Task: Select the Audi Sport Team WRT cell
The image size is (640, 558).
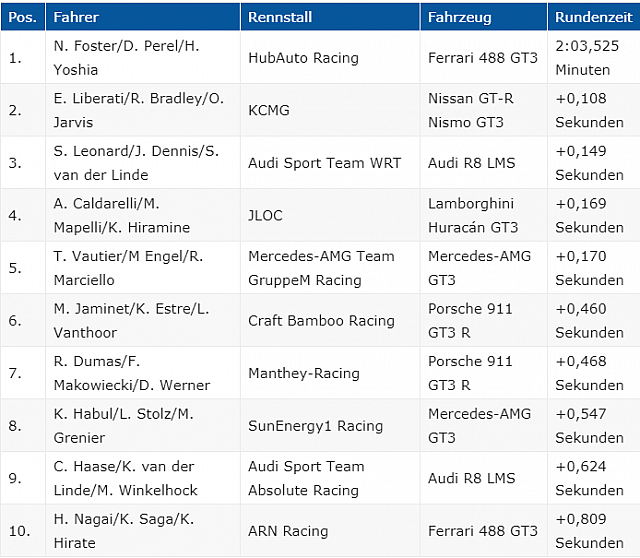Action: (x=330, y=163)
